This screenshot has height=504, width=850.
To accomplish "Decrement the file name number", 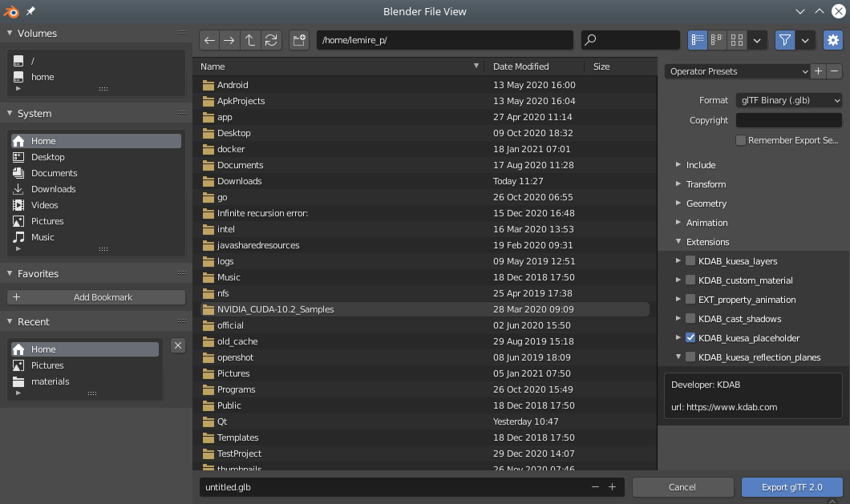I will 595,486.
